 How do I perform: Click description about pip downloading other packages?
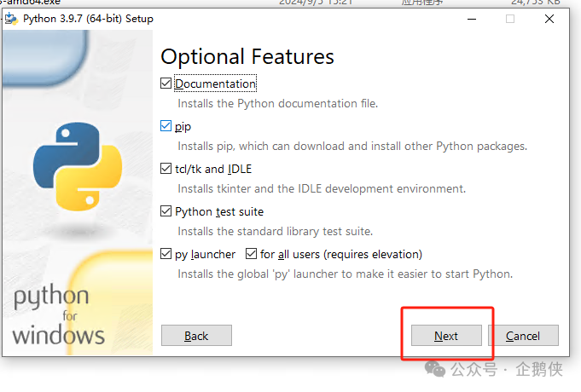352,147
